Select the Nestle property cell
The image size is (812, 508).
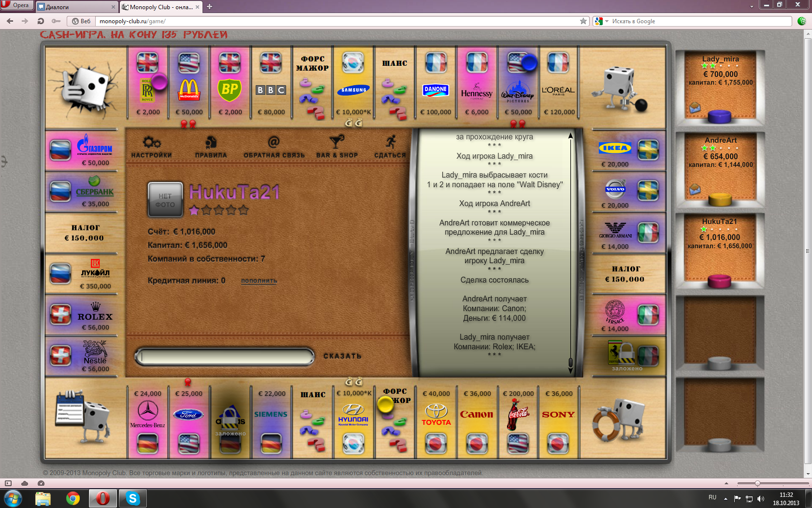click(81, 357)
